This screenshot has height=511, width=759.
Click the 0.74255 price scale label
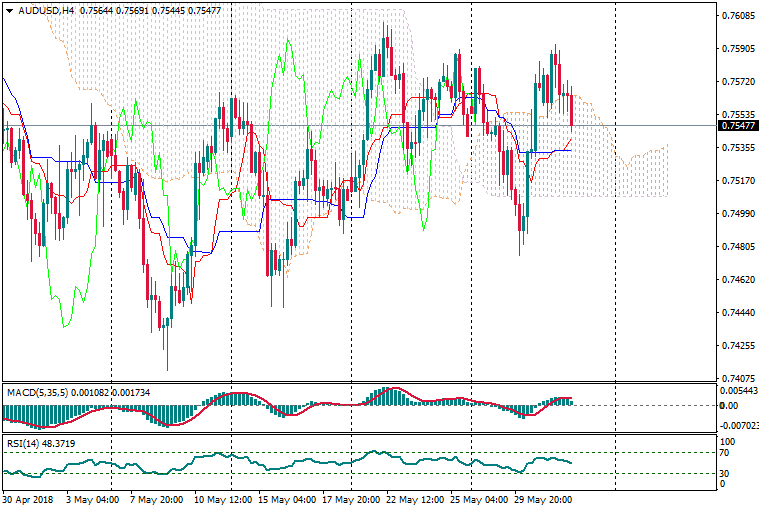point(737,346)
